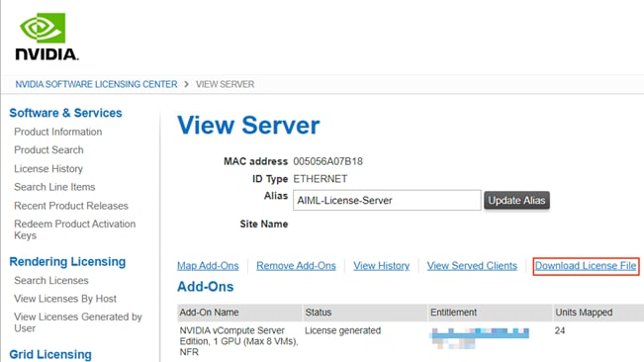
Task: Click the View Server page title
Action: (x=248, y=126)
